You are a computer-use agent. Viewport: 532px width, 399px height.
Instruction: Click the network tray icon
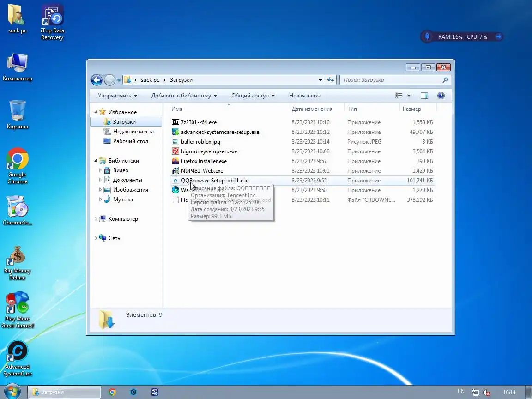[475, 393]
